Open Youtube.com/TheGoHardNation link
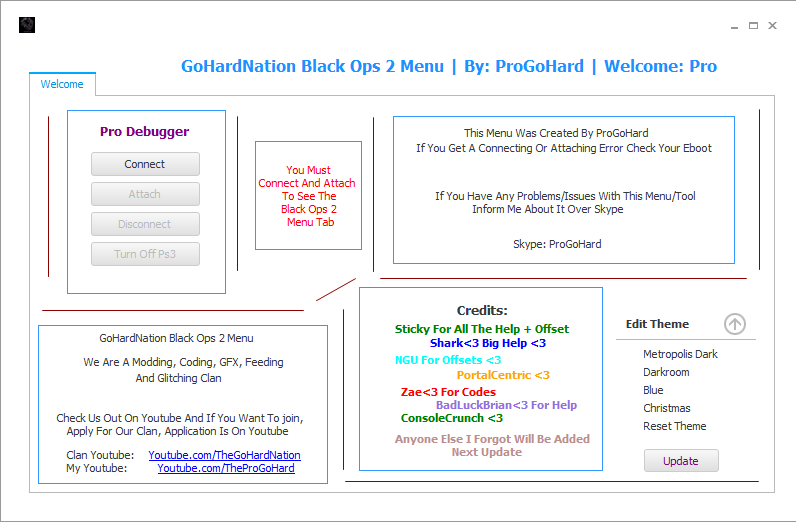 [224, 455]
